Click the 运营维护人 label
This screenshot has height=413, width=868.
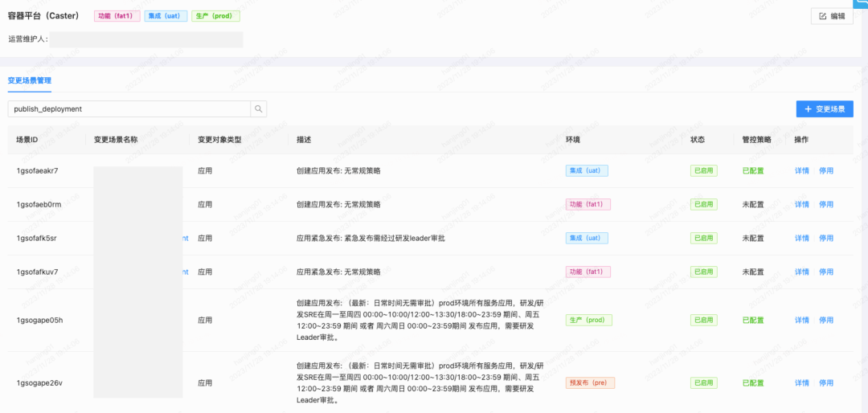(28, 40)
